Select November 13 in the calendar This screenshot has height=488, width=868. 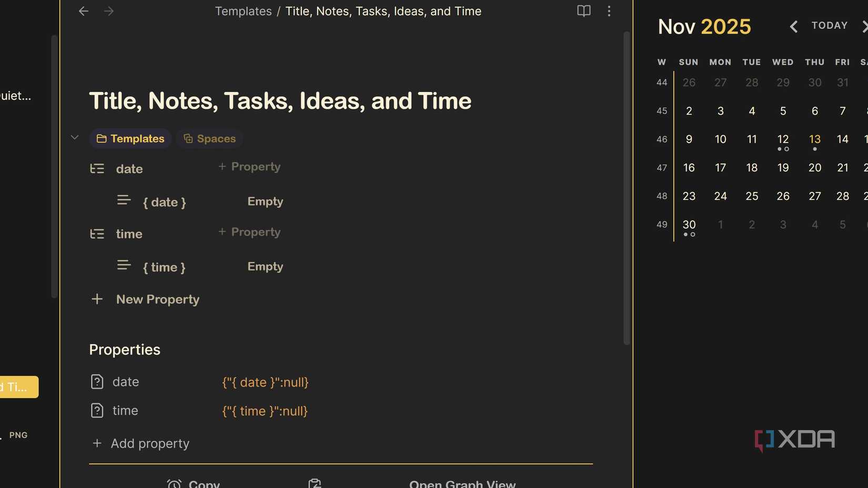[814, 139]
